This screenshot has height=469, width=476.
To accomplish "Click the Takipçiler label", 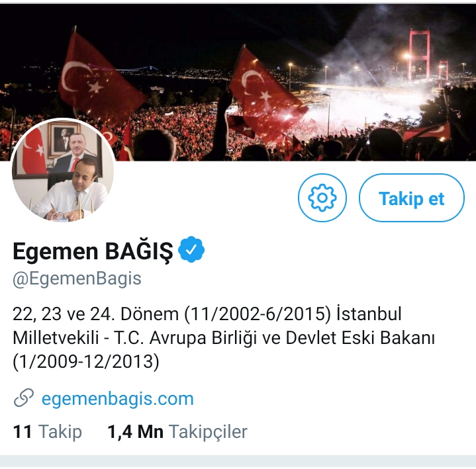I will click(208, 431).
